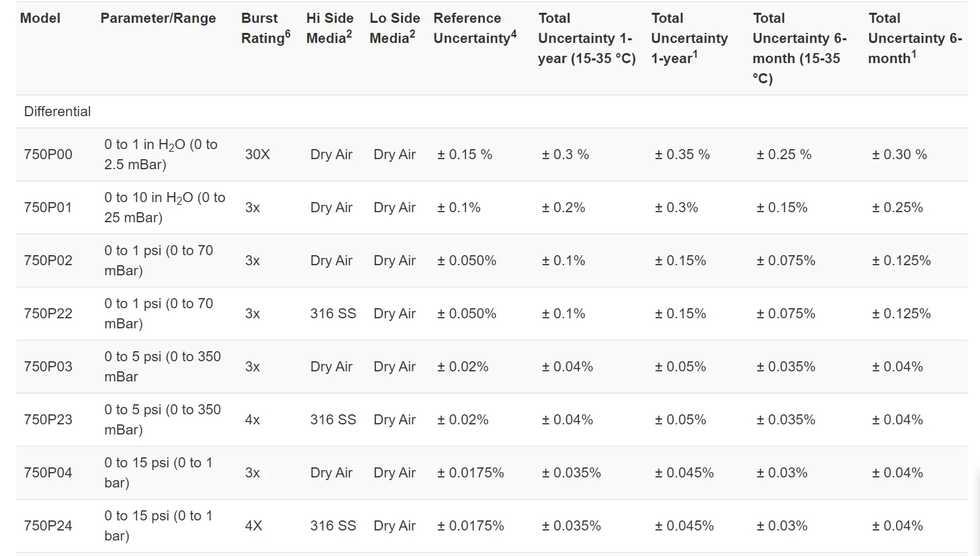Click the 750P00 model cell
This screenshot has width=980, height=556.
pos(48,154)
